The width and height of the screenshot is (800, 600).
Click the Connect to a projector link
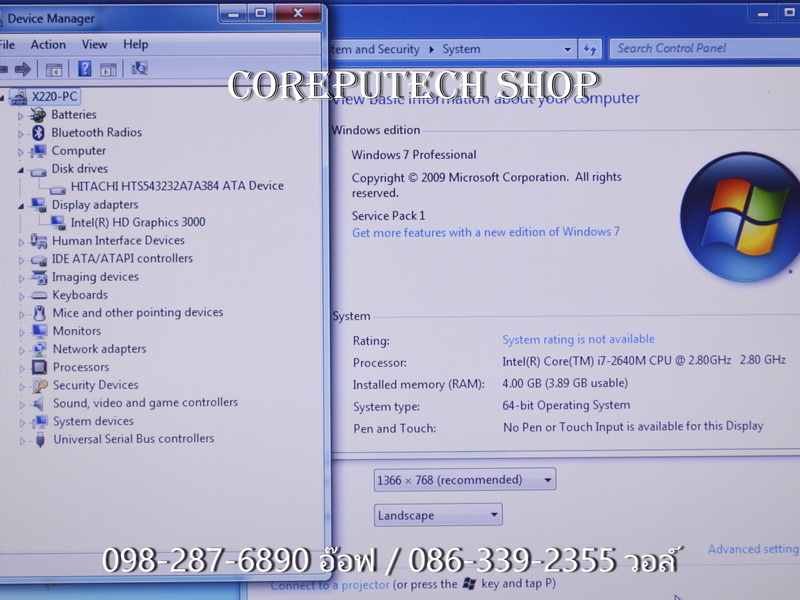(x=330, y=585)
